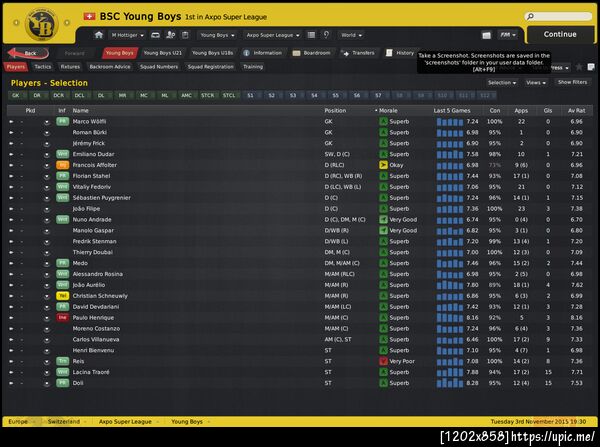Open the Selection dropdown

[502, 83]
